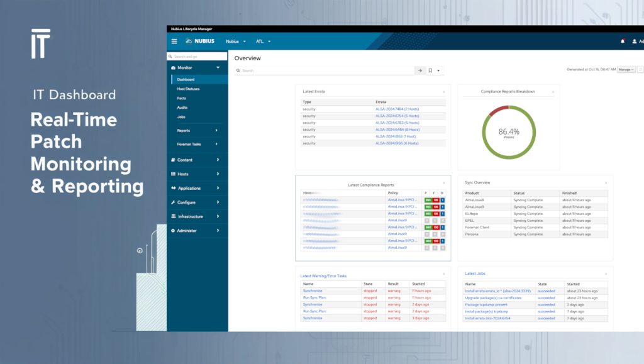Expand the Infrastructure menu chevron
The image size is (644, 364).
click(218, 216)
